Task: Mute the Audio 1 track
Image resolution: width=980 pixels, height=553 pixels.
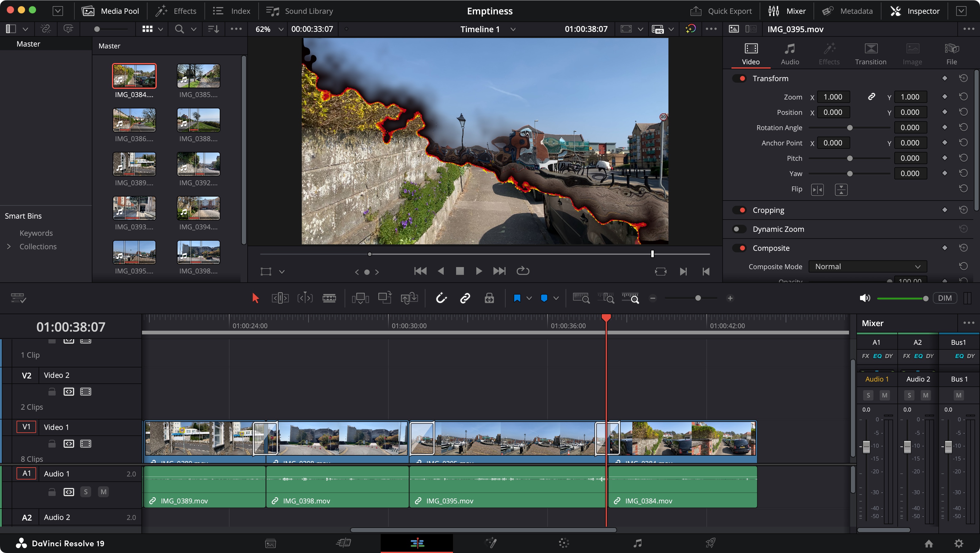Action: [x=103, y=492]
